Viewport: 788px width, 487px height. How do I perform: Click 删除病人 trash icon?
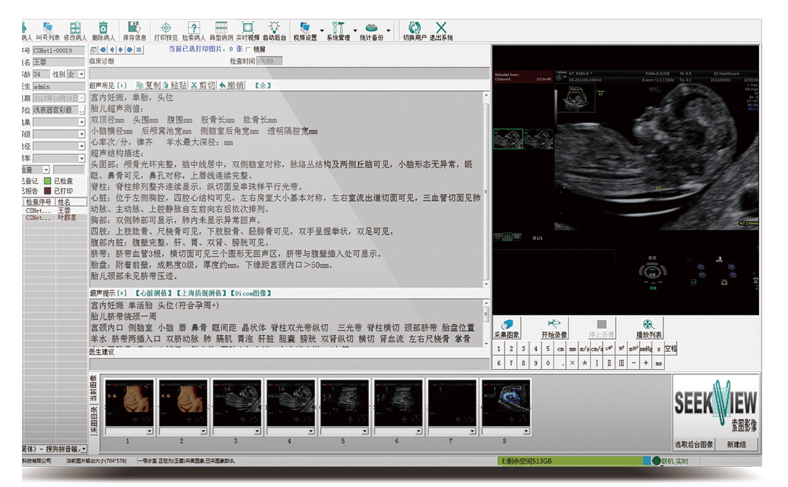(x=104, y=31)
